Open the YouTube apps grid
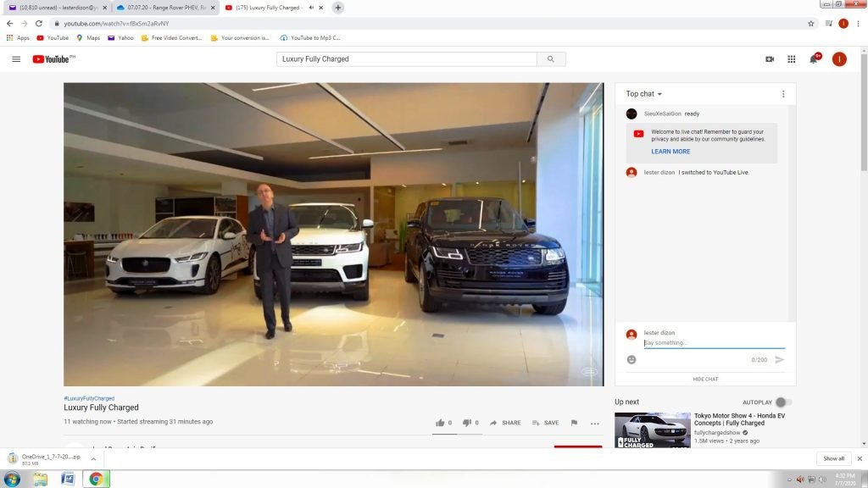Screen dimensions: 868x488 tap(792, 59)
